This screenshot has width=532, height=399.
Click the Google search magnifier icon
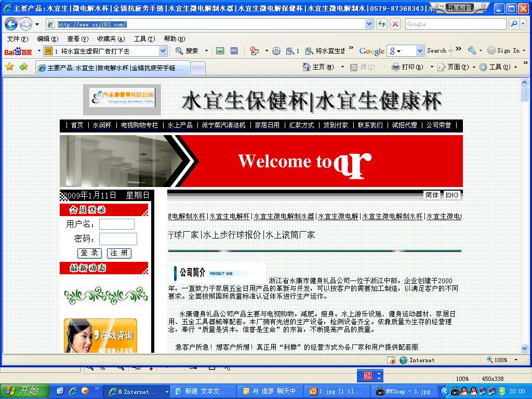[x=513, y=24]
